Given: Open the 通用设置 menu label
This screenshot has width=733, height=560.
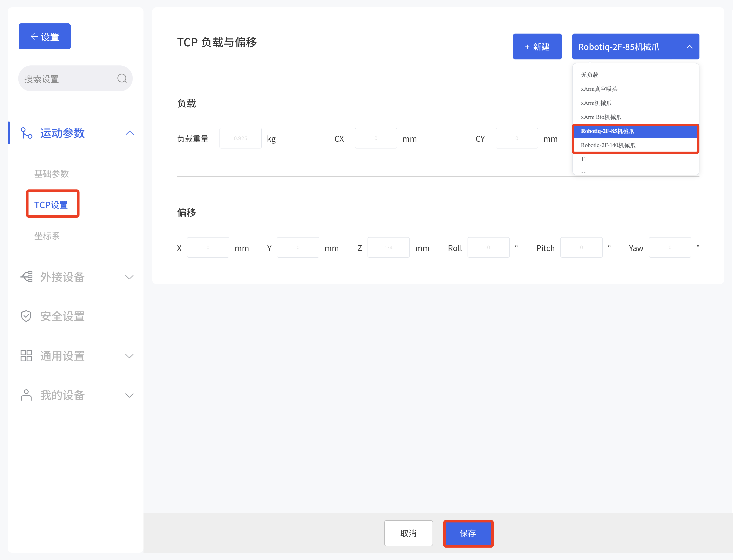Looking at the screenshot, I should 62,356.
